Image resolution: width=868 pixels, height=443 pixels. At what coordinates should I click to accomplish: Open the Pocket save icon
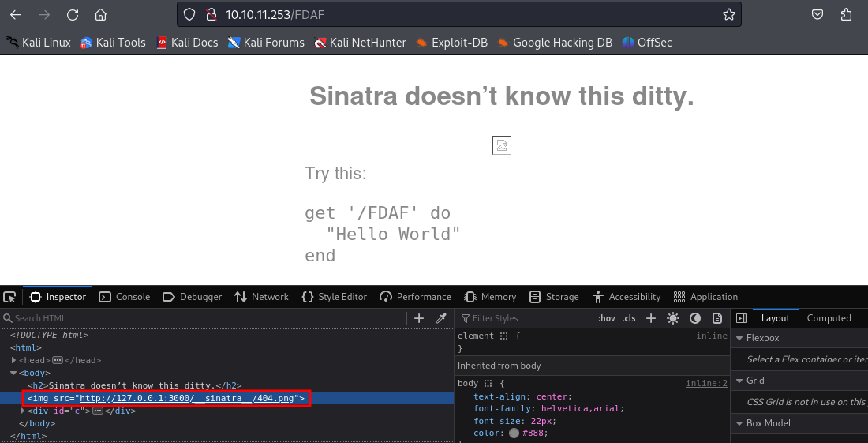pos(818,14)
